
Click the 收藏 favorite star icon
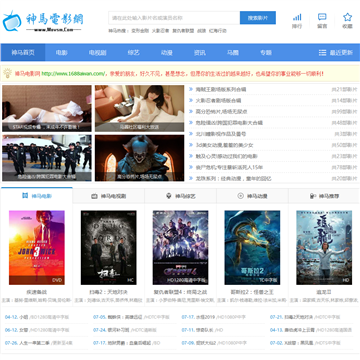pos(347,17)
